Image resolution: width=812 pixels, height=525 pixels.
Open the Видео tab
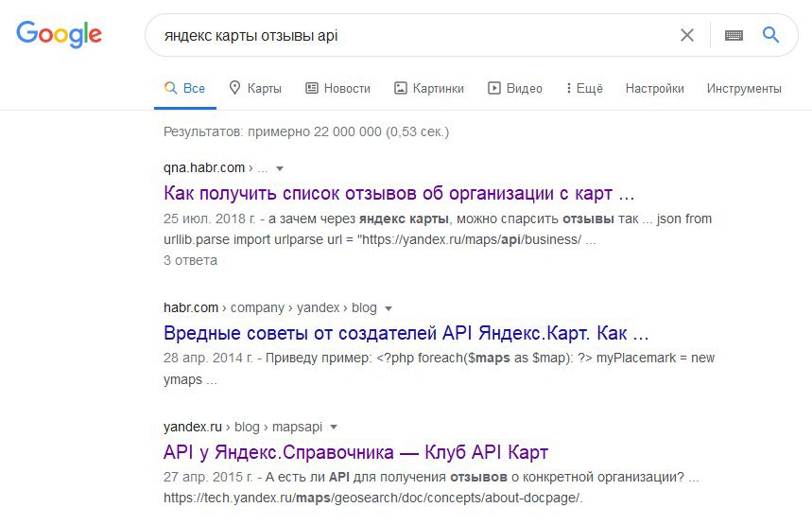[515, 89]
